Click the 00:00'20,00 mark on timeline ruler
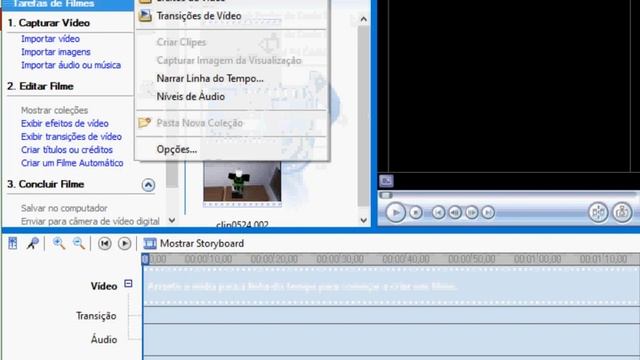640x360 pixels. [274, 259]
